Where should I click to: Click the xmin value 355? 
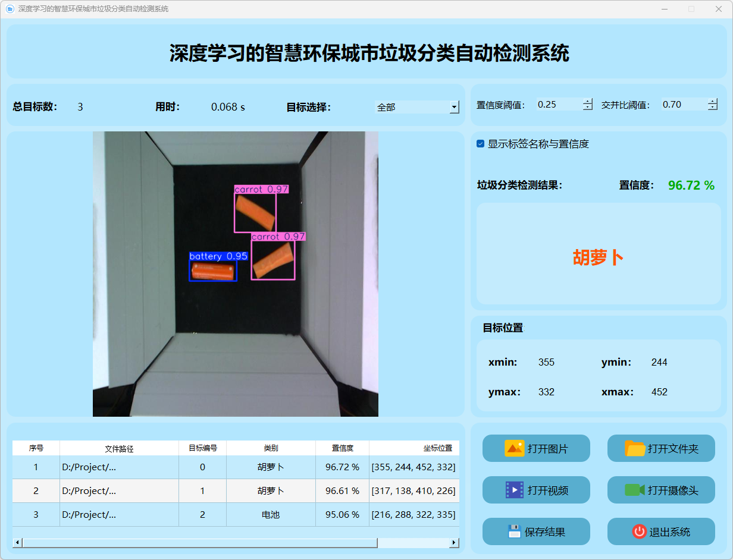pyautogui.click(x=546, y=362)
